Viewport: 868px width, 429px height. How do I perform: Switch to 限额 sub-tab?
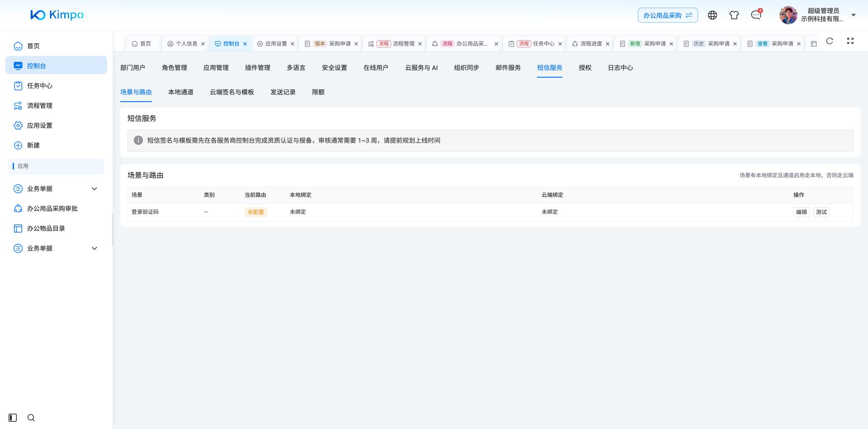318,92
